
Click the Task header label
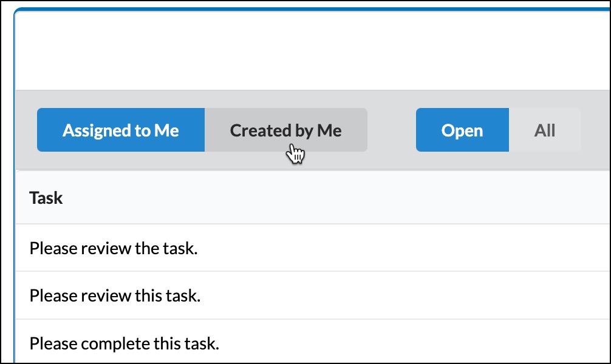click(x=46, y=198)
